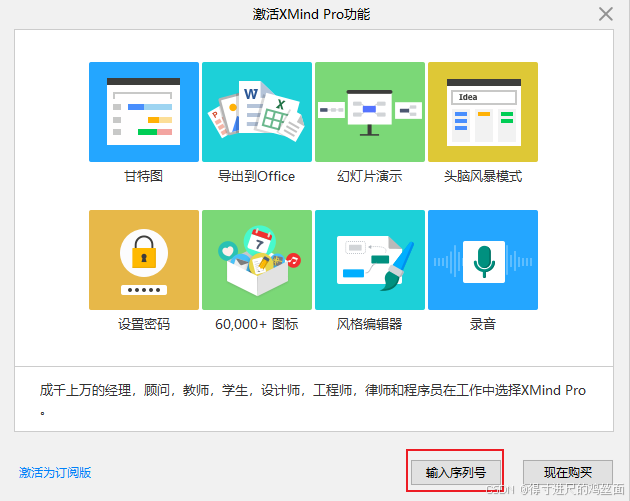Click the set password (设置密码) lock icon

tap(144, 260)
